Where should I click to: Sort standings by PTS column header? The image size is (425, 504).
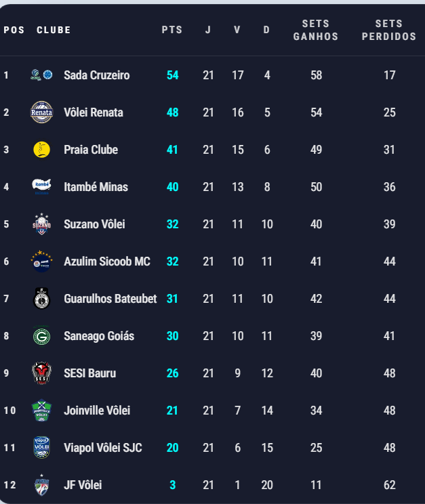[x=172, y=30]
